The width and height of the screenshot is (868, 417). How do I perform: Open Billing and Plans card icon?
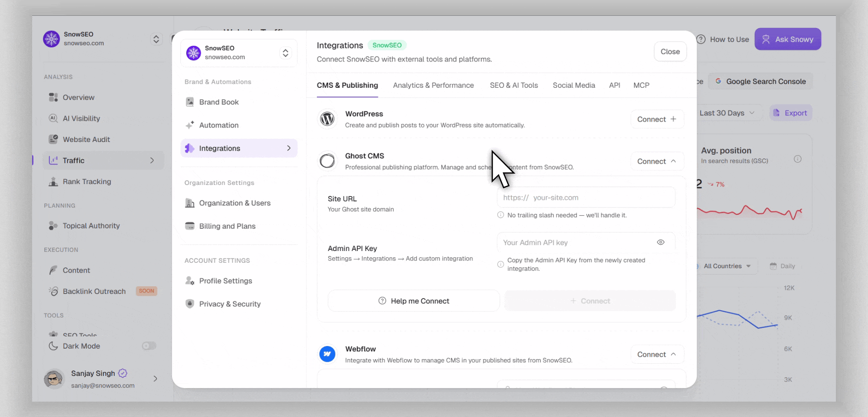(190, 226)
